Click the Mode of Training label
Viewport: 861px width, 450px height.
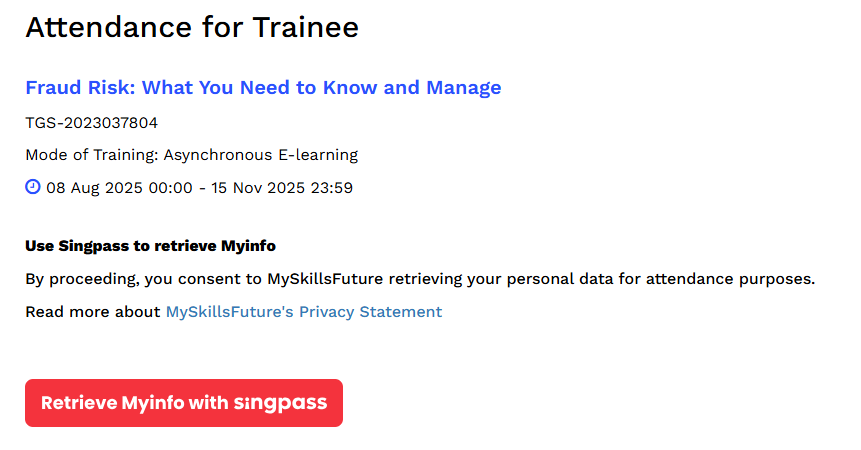pyautogui.click(x=92, y=155)
